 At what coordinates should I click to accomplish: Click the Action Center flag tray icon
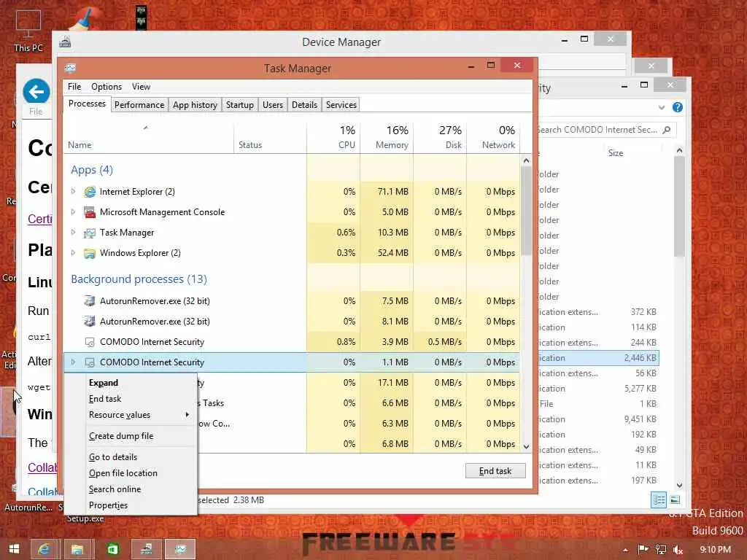[x=643, y=550]
